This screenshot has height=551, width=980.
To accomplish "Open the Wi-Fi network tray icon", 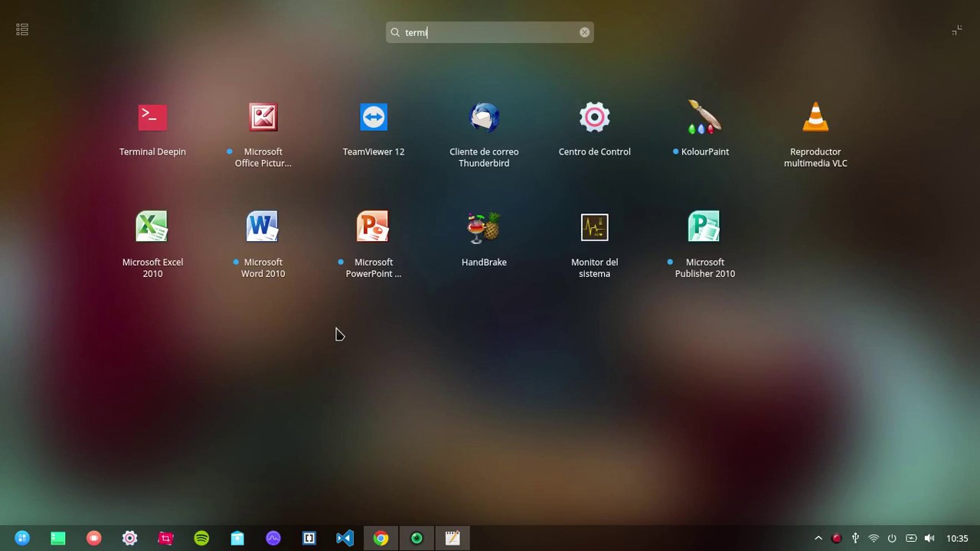I will [x=874, y=539].
